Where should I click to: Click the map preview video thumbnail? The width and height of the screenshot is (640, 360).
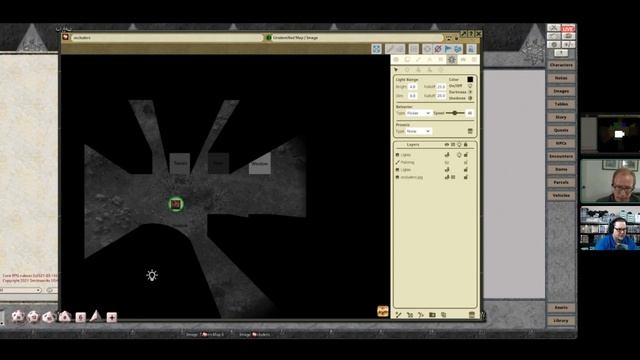(610, 134)
